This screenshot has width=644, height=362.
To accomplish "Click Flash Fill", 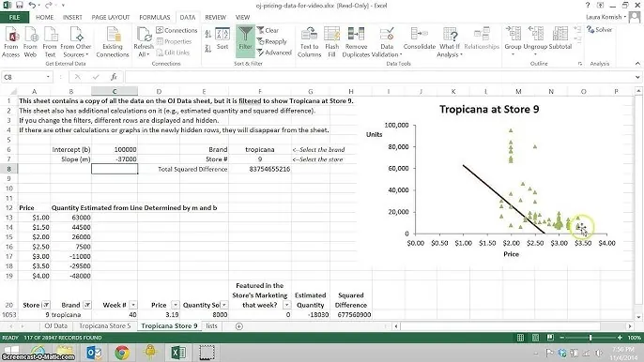I will tap(332, 42).
